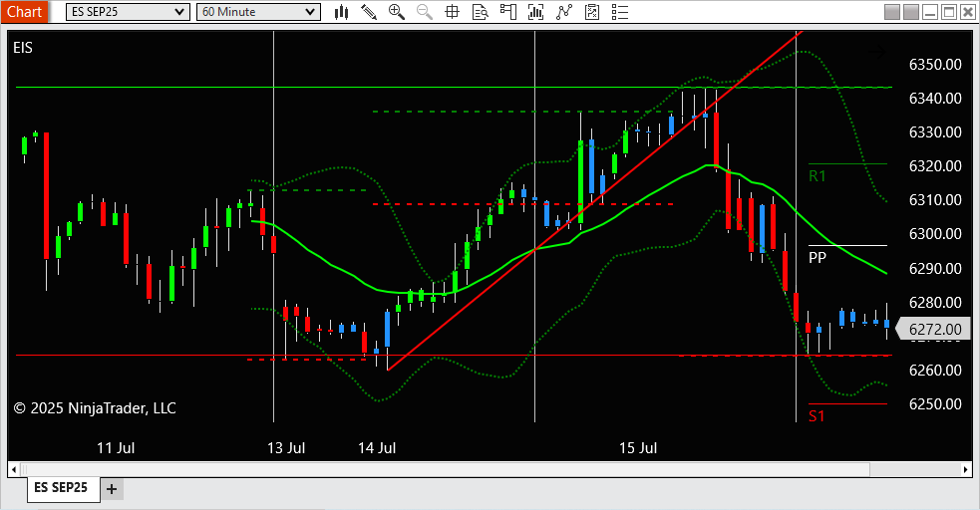The height and width of the screenshot is (510, 980).
Task: Click the horizontal scrollbar thumb
Action: coord(445,469)
